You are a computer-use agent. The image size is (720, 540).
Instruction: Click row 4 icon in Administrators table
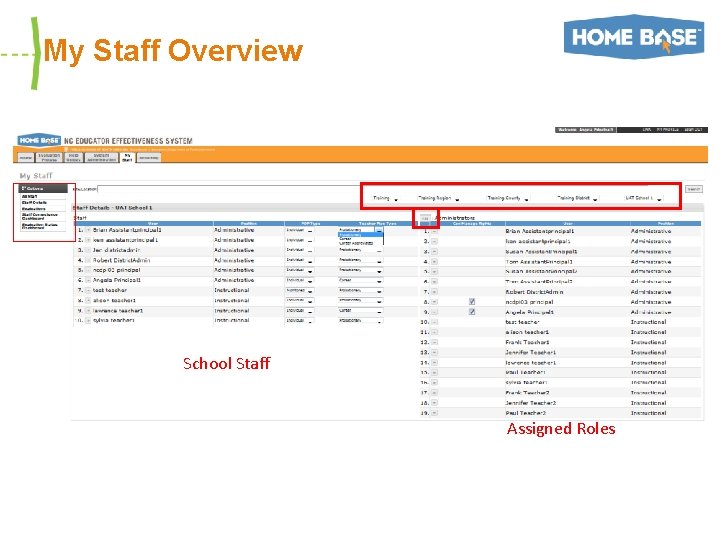point(434,262)
